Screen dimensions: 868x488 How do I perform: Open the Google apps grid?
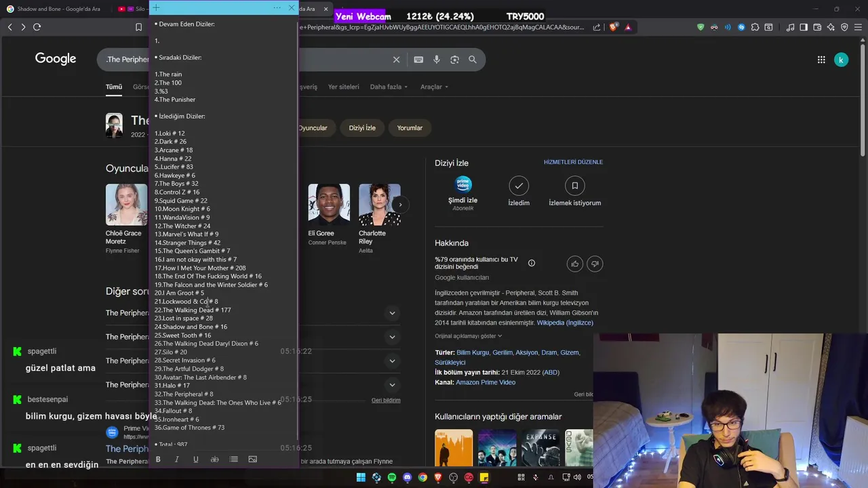click(821, 60)
